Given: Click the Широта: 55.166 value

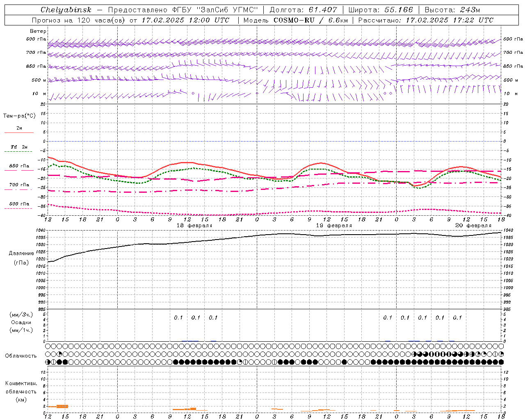Looking at the screenshot, I should [x=381, y=10].
